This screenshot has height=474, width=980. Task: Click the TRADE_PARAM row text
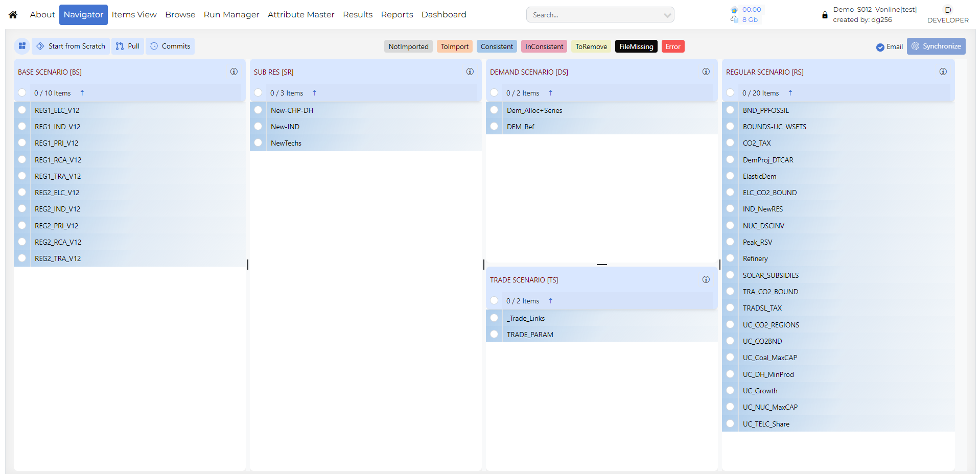[530, 335]
